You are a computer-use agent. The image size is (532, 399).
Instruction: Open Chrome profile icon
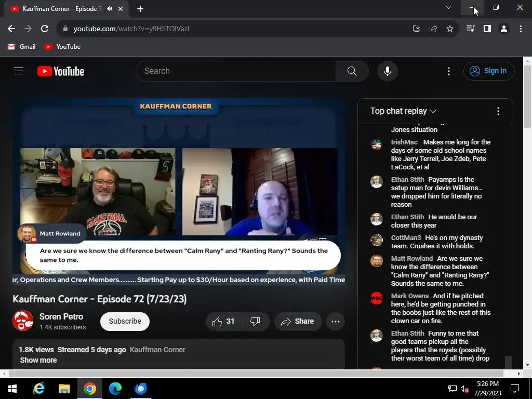504,29
